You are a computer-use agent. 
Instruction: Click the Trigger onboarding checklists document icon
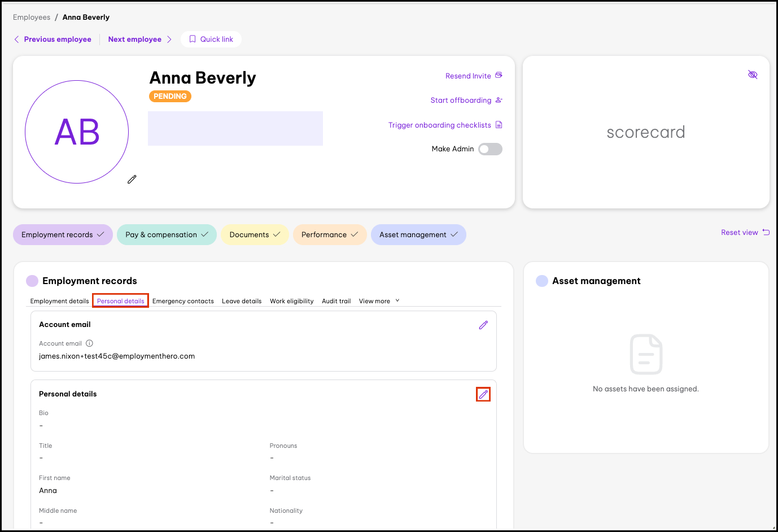(499, 125)
